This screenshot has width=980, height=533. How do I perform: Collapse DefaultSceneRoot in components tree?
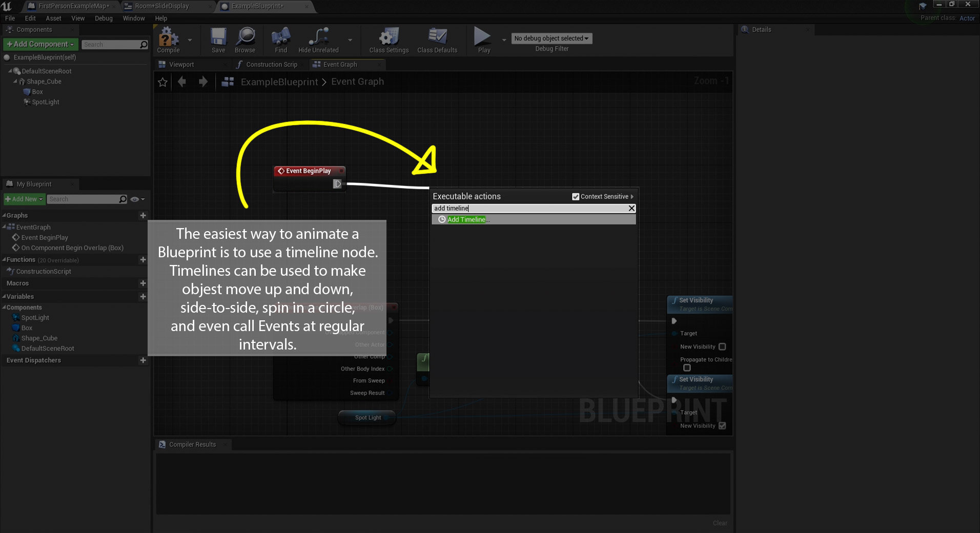10,71
